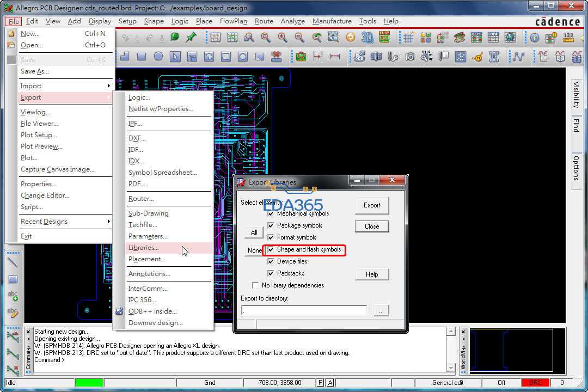
Task: Click the 123 Show Measure ruler icon
Action: pyautogui.click(x=568, y=37)
